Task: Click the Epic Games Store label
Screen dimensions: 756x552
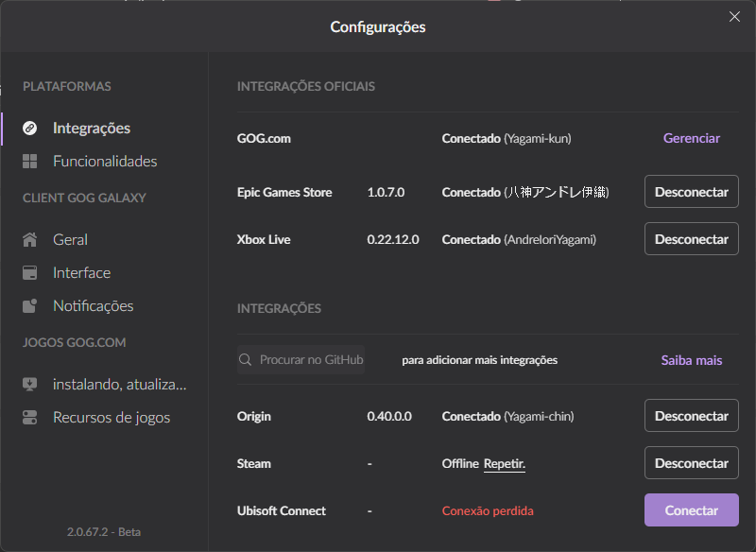Action: pyautogui.click(x=284, y=193)
